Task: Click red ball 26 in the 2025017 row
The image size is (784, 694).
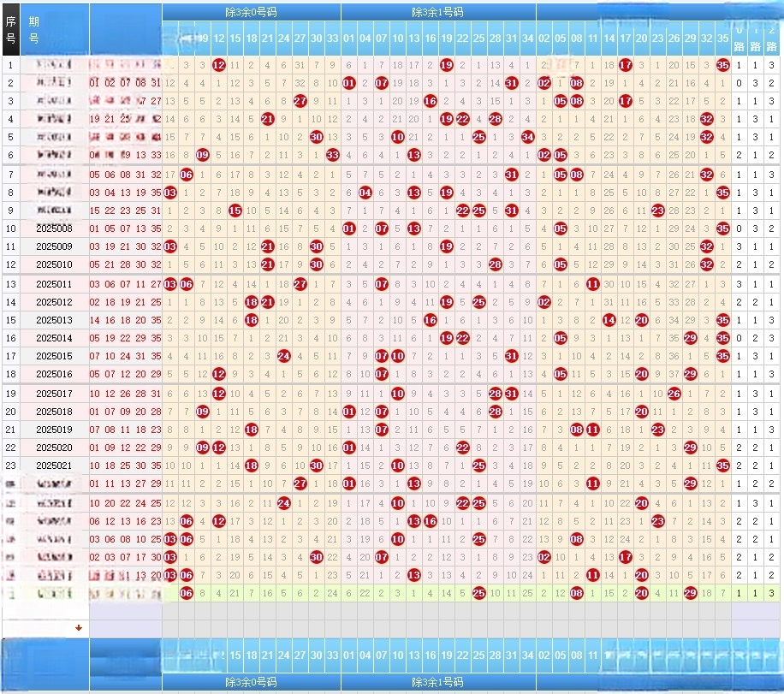Action: click(674, 394)
